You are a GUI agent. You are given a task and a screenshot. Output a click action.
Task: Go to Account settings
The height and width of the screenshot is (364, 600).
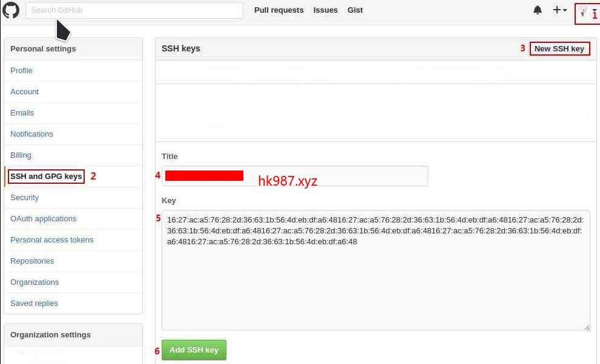coord(24,92)
